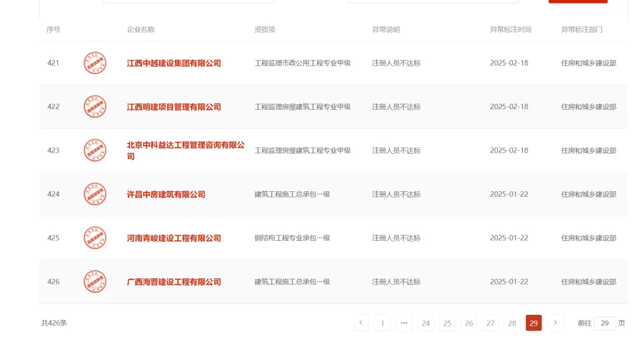Click 建筑工程施工总承包一级 in row 424

292,194
